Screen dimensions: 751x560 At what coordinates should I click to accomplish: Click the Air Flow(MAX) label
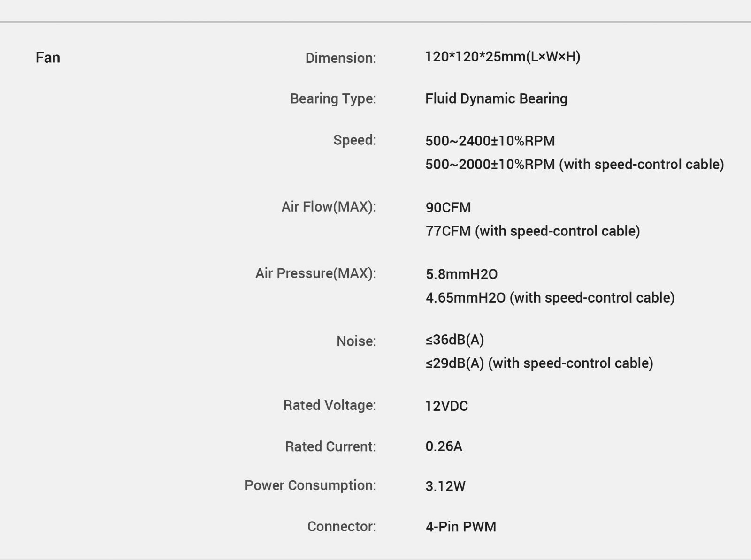coord(329,206)
